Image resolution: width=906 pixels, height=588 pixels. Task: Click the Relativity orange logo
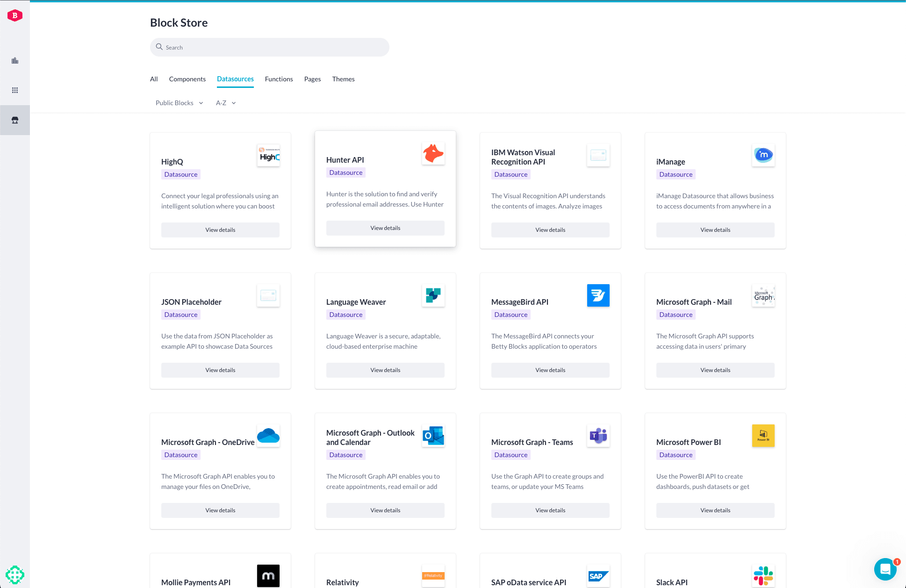[x=433, y=576]
